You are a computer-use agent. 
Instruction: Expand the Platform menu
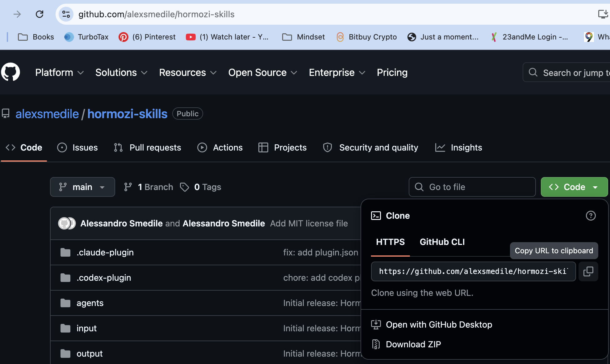tap(60, 72)
